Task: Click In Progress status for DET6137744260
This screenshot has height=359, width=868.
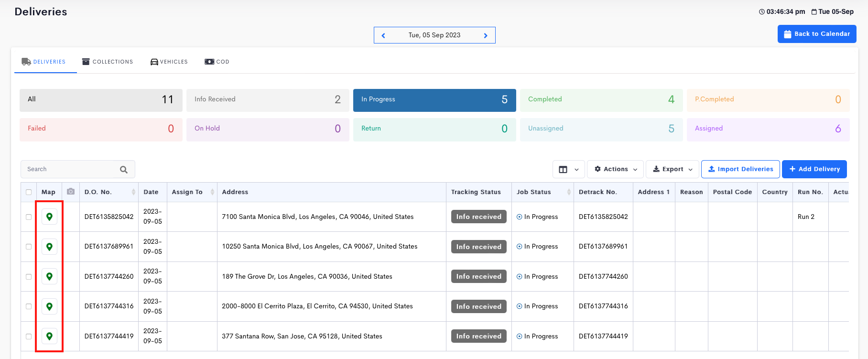Action: 537,276
